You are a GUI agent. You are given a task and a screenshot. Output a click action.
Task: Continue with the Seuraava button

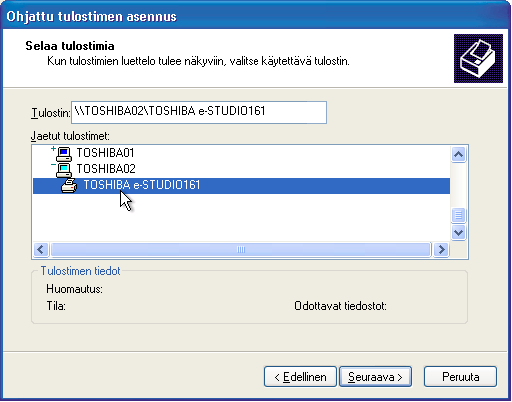pos(375,377)
